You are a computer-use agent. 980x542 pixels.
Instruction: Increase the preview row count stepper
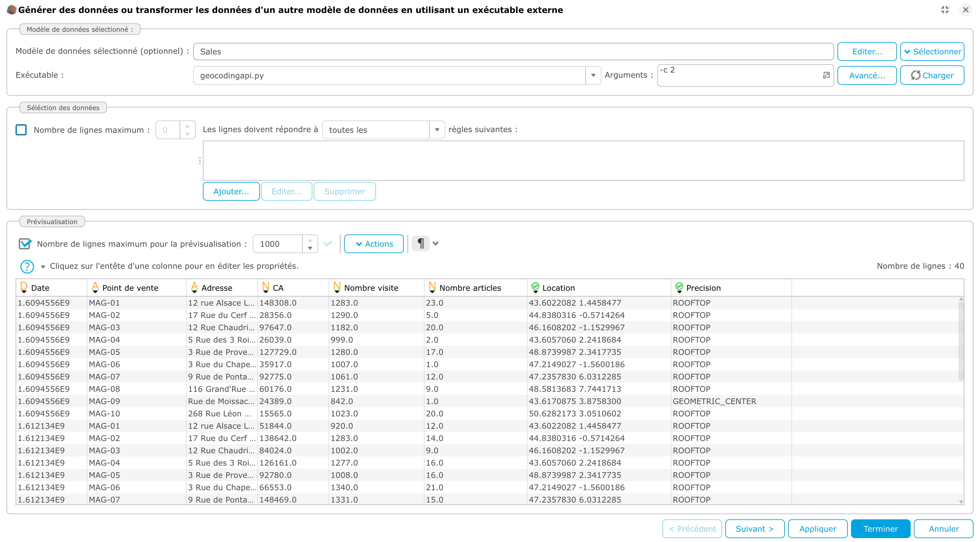310,240
